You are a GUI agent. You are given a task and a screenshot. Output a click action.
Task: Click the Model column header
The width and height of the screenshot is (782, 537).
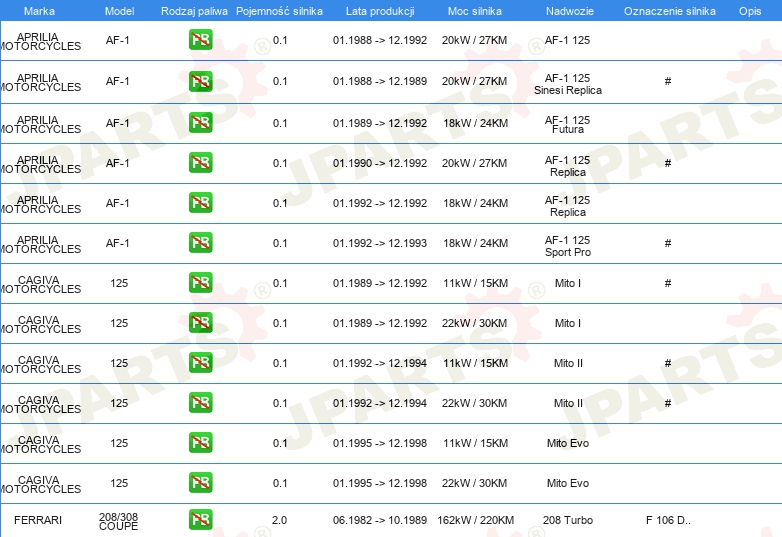tap(119, 11)
